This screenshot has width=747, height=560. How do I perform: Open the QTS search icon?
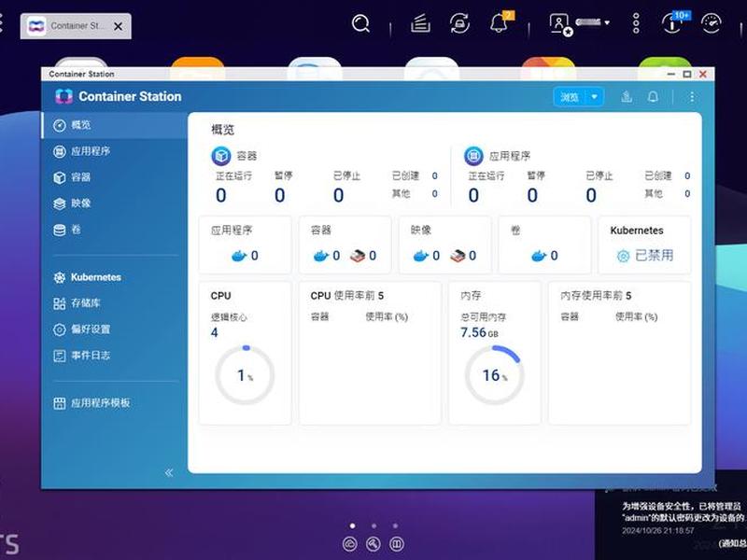[360, 22]
